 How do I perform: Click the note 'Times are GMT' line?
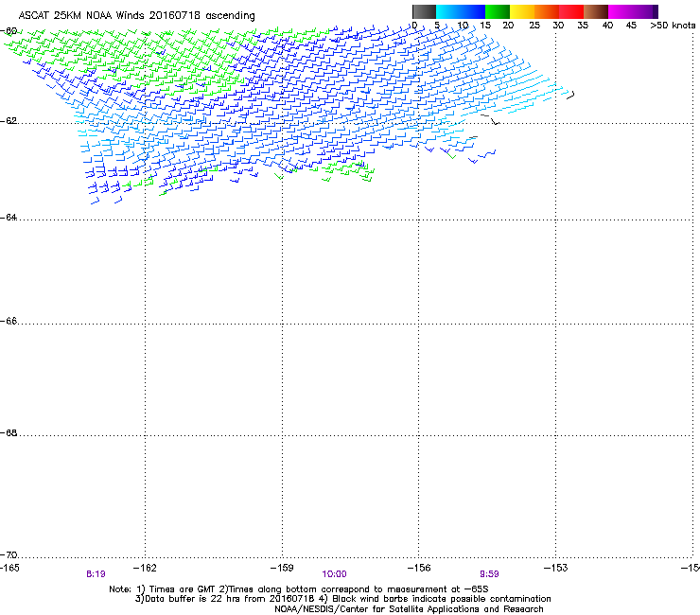coord(177,589)
